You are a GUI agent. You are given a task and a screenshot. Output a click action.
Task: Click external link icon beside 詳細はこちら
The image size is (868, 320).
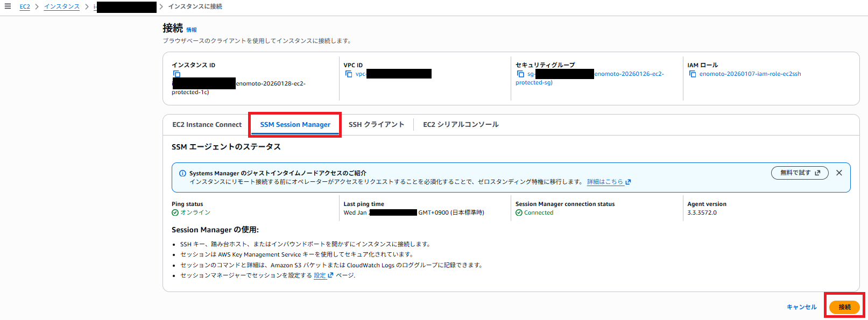click(628, 182)
